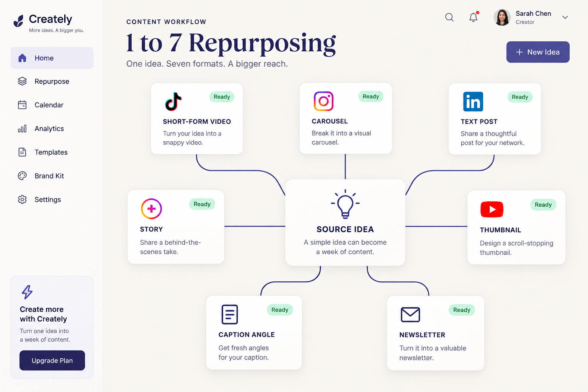
Task: Select the CAPTION ANGLE card title
Action: click(x=247, y=335)
